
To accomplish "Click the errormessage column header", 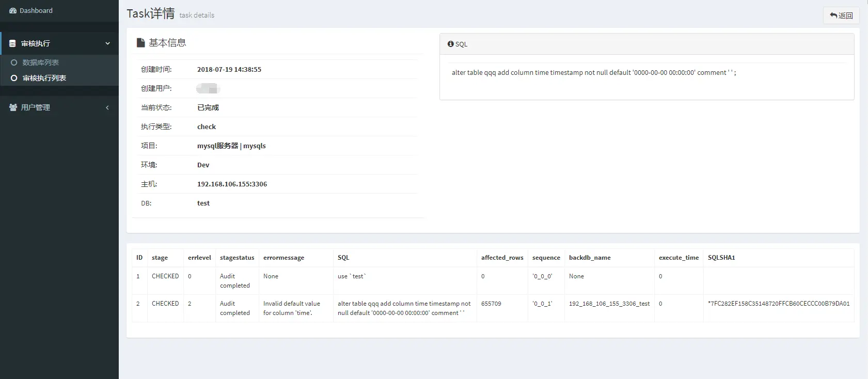I will 283,258.
